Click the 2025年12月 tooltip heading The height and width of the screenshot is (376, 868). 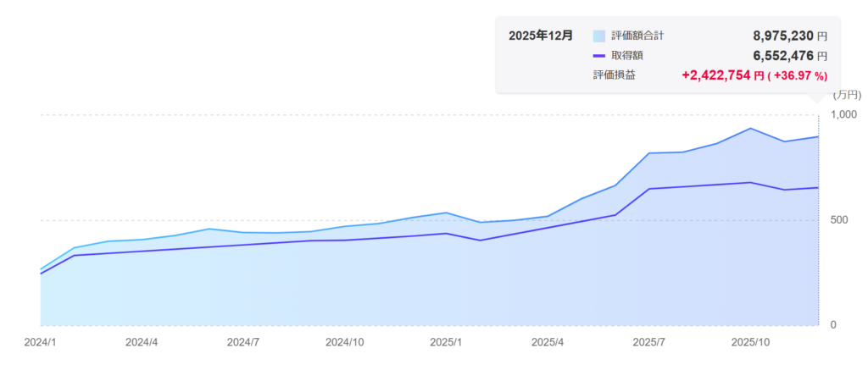541,36
